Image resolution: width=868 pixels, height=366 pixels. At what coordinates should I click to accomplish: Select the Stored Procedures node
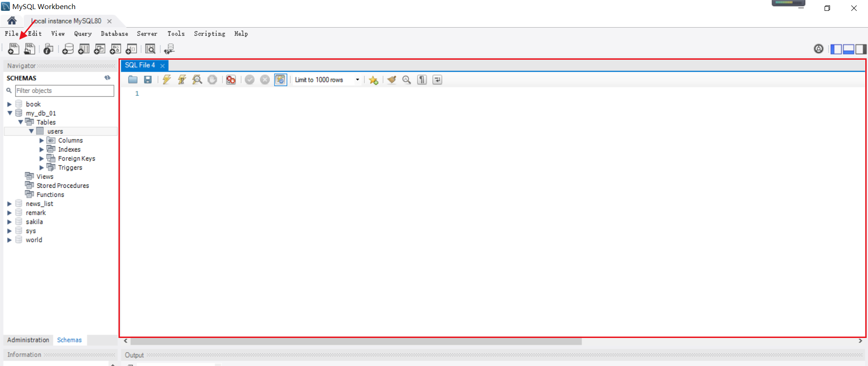click(63, 185)
